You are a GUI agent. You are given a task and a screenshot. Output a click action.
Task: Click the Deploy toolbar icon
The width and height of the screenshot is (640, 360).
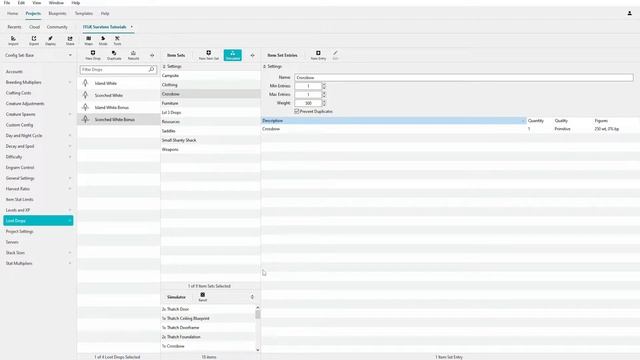(51, 40)
